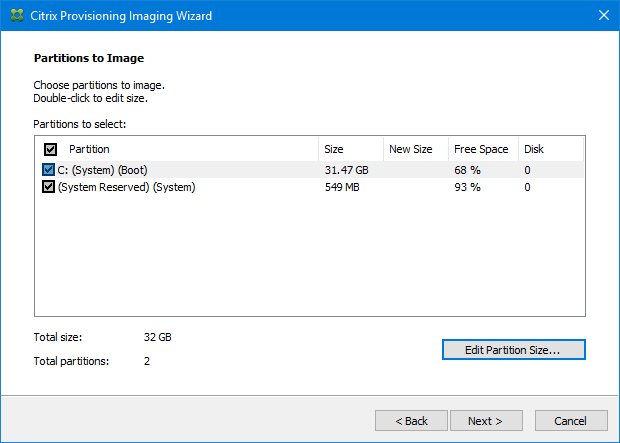Proceed with the Next button

[486, 420]
